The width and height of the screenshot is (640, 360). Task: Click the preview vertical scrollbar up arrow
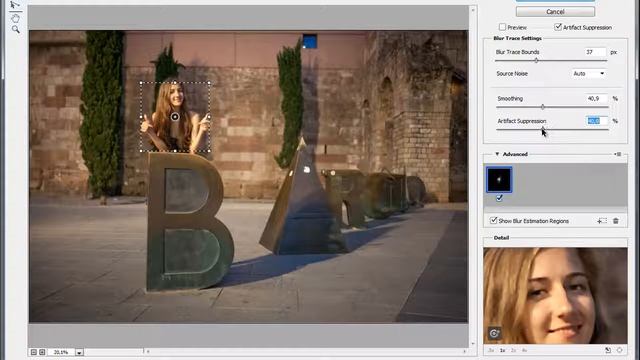(x=473, y=10)
